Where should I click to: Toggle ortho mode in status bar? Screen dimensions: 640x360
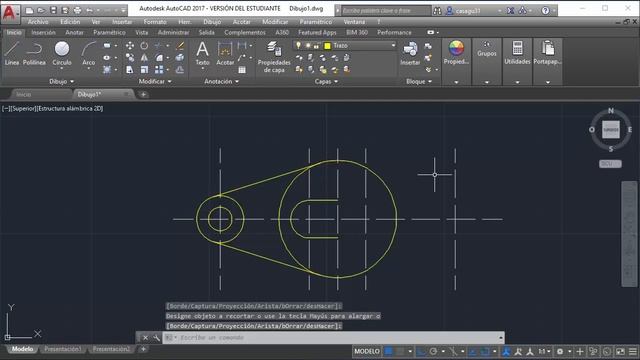pyautogui.click(x=421, y=351)
